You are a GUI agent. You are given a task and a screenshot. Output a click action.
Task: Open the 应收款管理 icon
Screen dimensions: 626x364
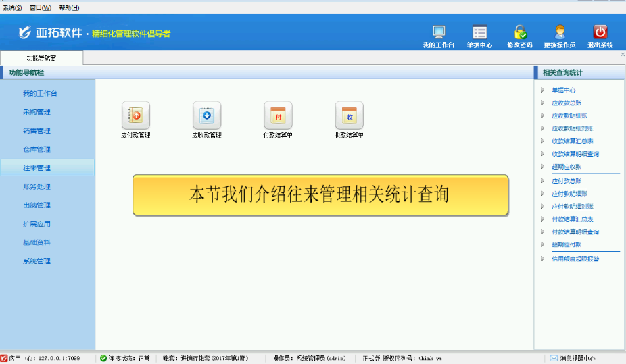[x=207, y=115]
